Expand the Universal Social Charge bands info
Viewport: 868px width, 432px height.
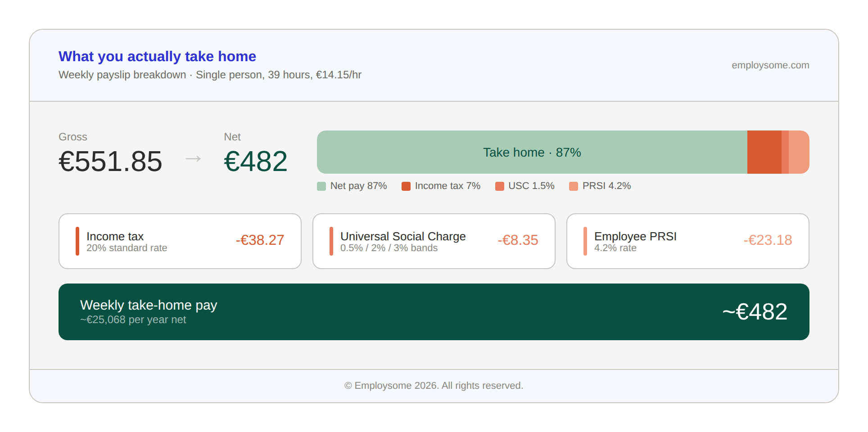tap(434, 241)
